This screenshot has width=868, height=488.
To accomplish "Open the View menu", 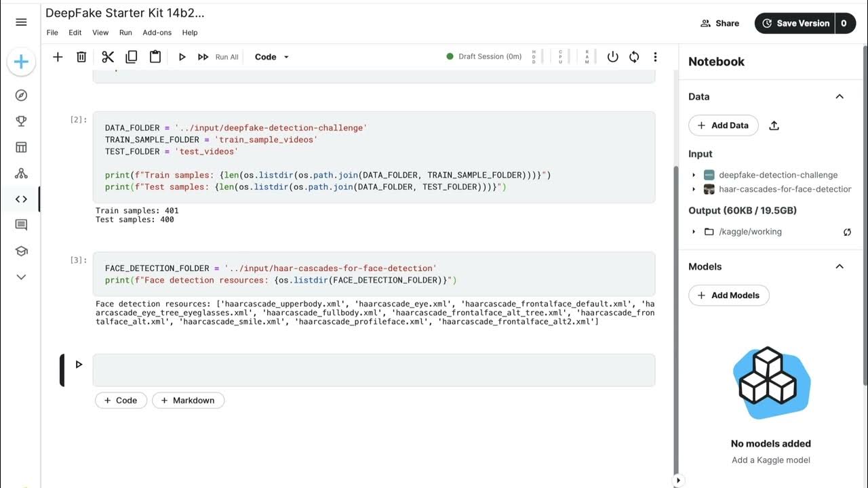I will point(100,33).
